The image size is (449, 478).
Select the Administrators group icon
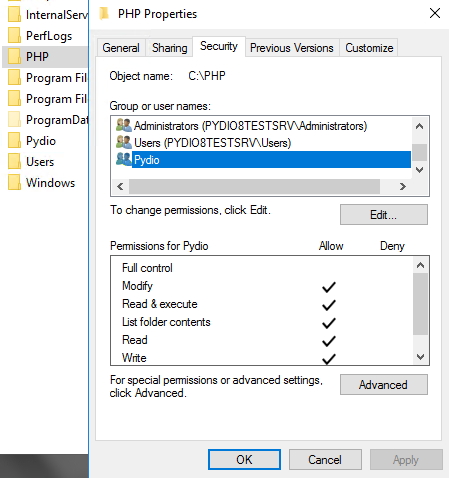[x=124, y=125]
